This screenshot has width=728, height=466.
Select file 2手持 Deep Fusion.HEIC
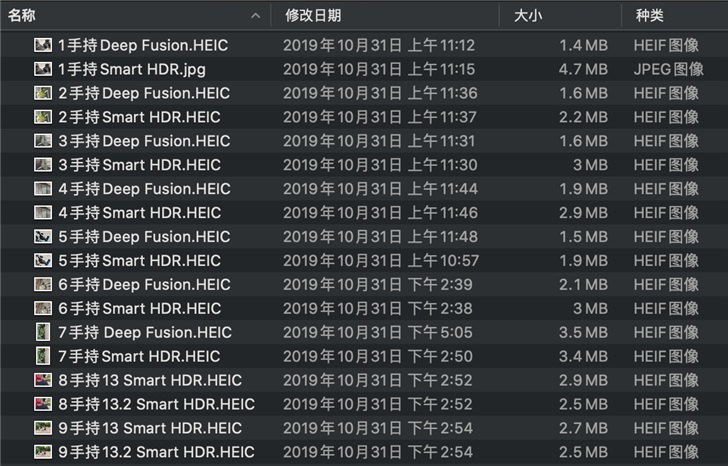(x=144, y=93)
